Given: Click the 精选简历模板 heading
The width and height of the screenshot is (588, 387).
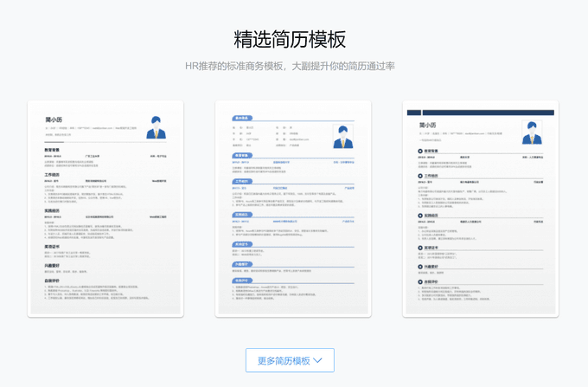Looking at the screenshot, I should [x=290, y=40].
